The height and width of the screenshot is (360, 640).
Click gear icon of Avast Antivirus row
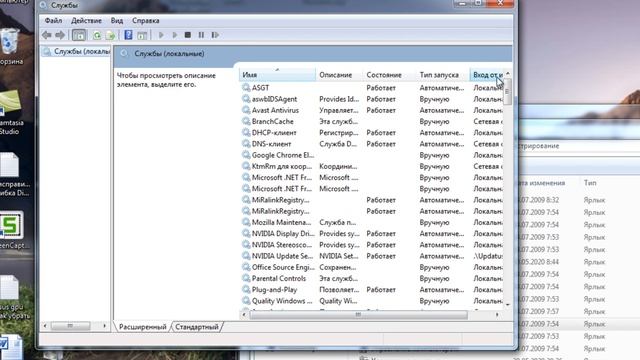246,110
